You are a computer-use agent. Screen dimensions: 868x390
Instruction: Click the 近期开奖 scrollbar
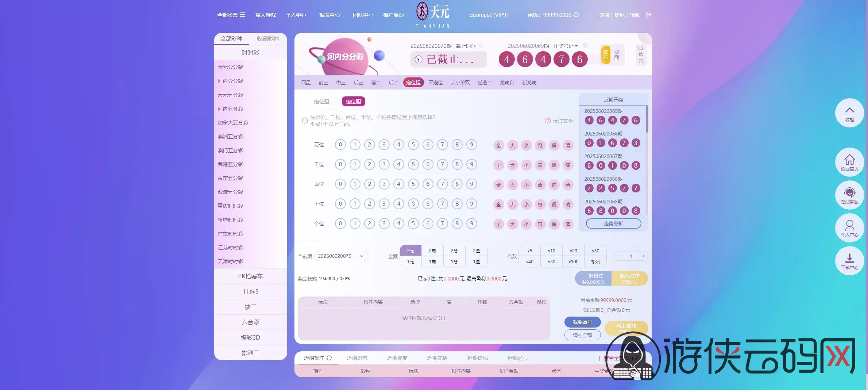[x=647, y=119]
